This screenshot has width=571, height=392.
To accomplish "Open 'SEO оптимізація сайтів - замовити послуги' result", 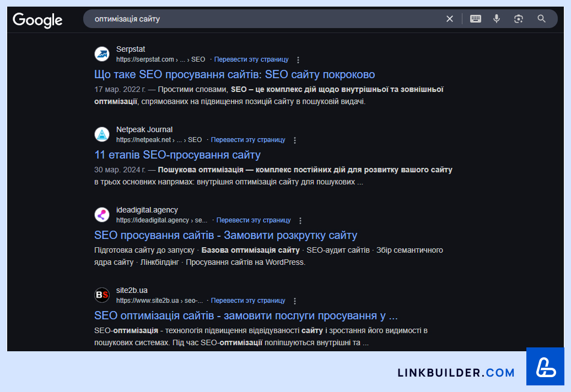I will click(246, 315).
